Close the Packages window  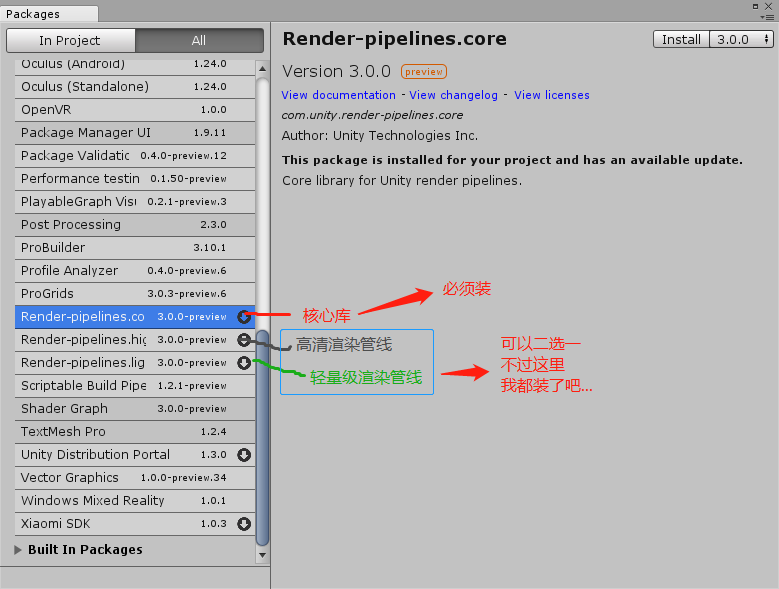(x=769, y=6)
